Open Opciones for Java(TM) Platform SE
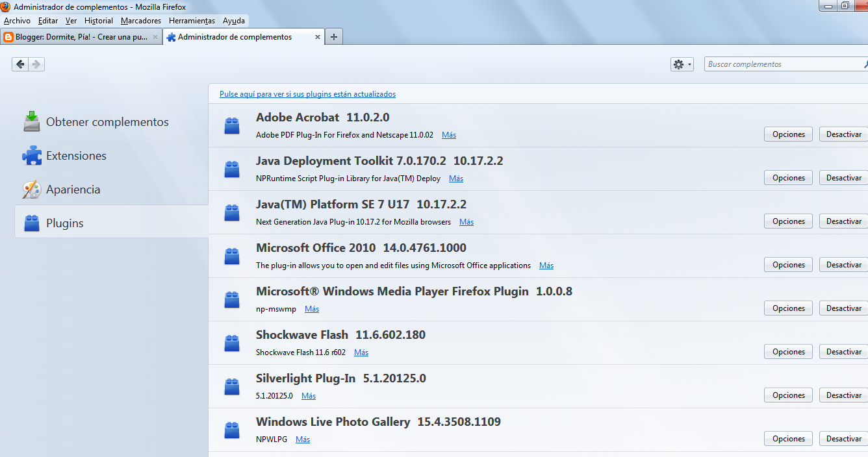The width and height of the screenshot is (868, 457). coord(789,221)
